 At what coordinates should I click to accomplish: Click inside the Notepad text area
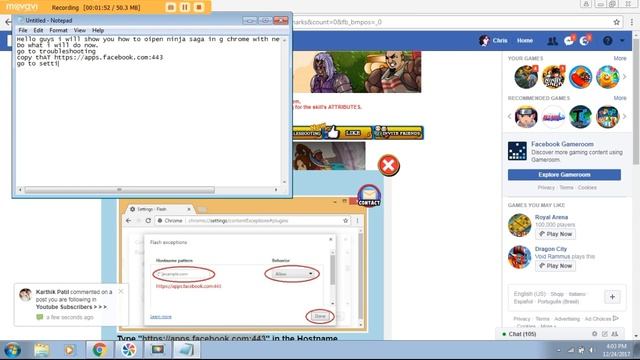149,110
